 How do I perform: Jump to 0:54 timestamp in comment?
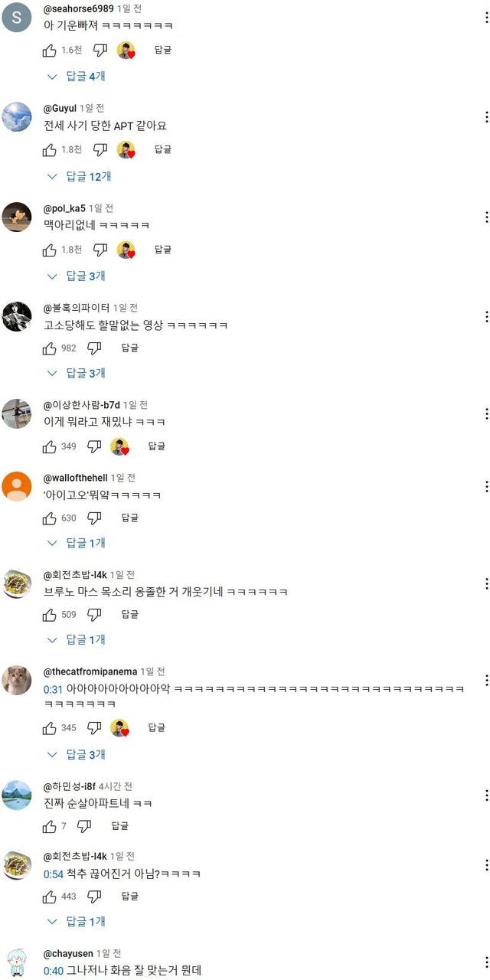coord(53,874)
